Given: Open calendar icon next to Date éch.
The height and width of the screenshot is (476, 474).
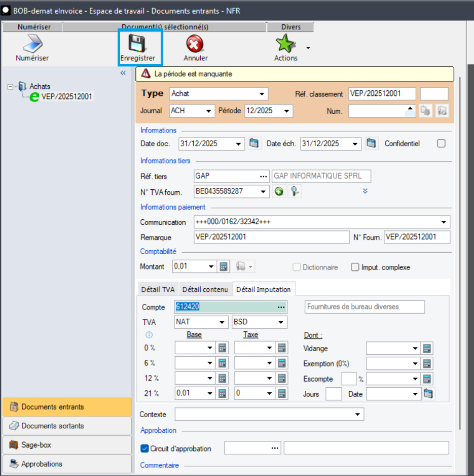Looking at the screenshot, I should (372, 144).
